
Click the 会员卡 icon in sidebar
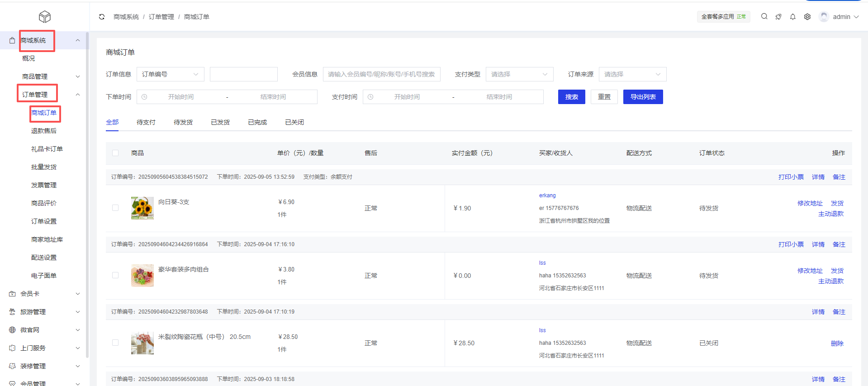[x=12, y=294]
